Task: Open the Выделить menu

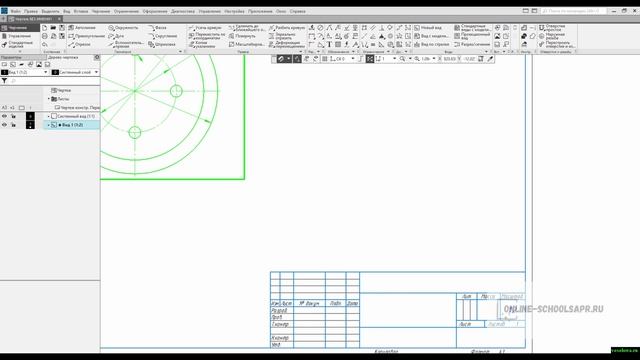Action: [51, 11]
